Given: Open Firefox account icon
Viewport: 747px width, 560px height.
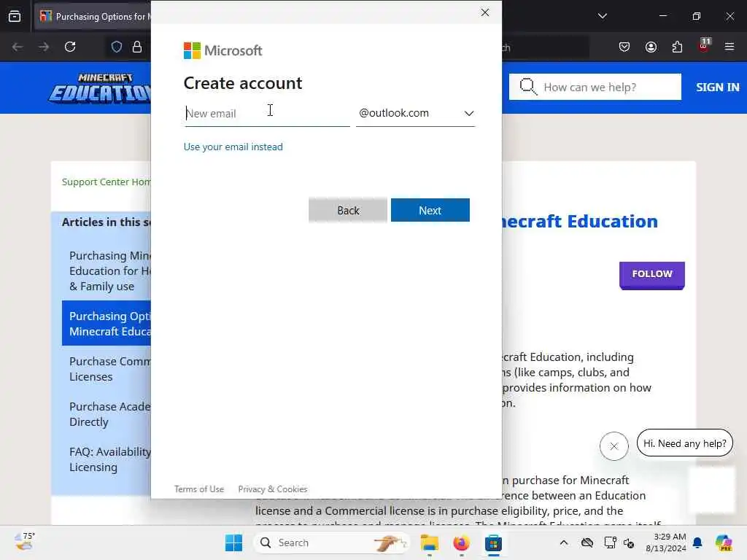Looking at the screenshot, I should click(651, 47).
